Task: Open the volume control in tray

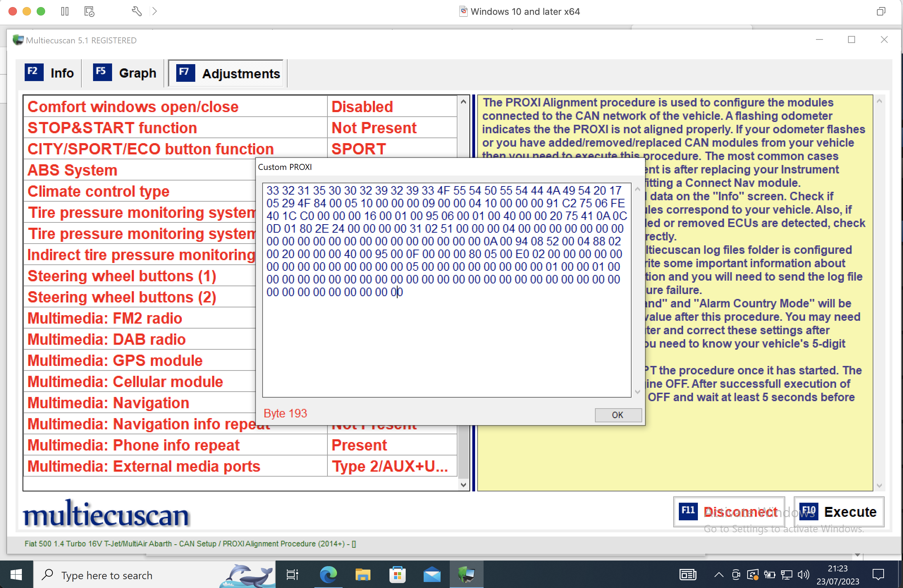Action: (x=803, y=575)
